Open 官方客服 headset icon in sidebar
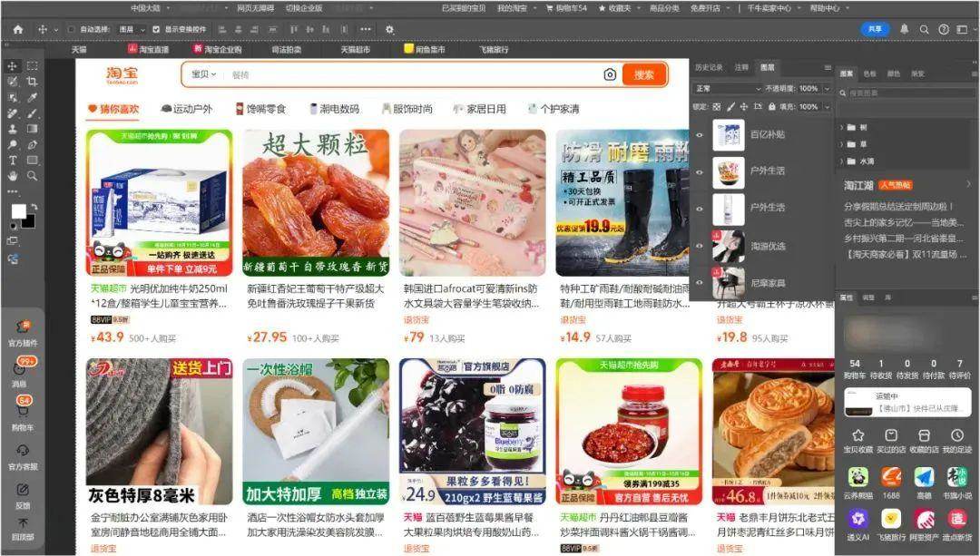 pos(23,451)
